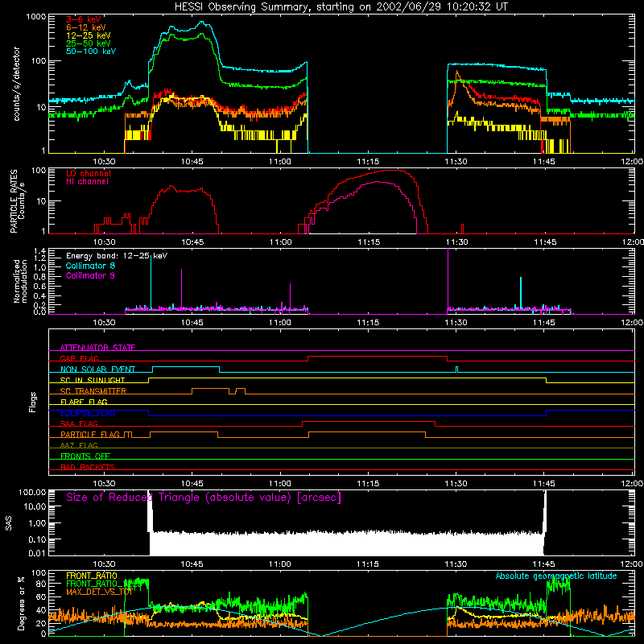The image size is (644, 644).
Task: Click 12:00 time tick under counts panel
Action: 632,162
